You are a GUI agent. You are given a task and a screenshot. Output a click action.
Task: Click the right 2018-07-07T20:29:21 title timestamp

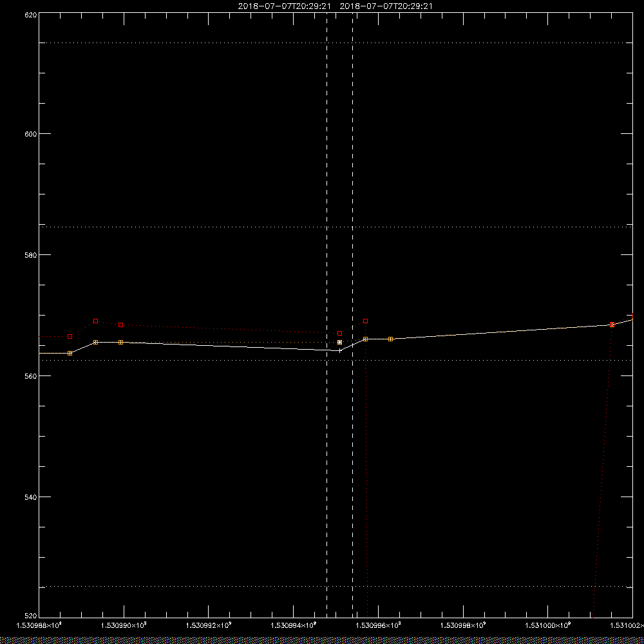(x=386, y=6)
